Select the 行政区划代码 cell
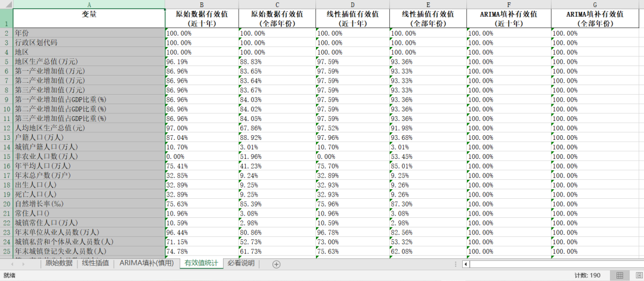This screenshot has height=281, width=644. (x=89, y=43)
